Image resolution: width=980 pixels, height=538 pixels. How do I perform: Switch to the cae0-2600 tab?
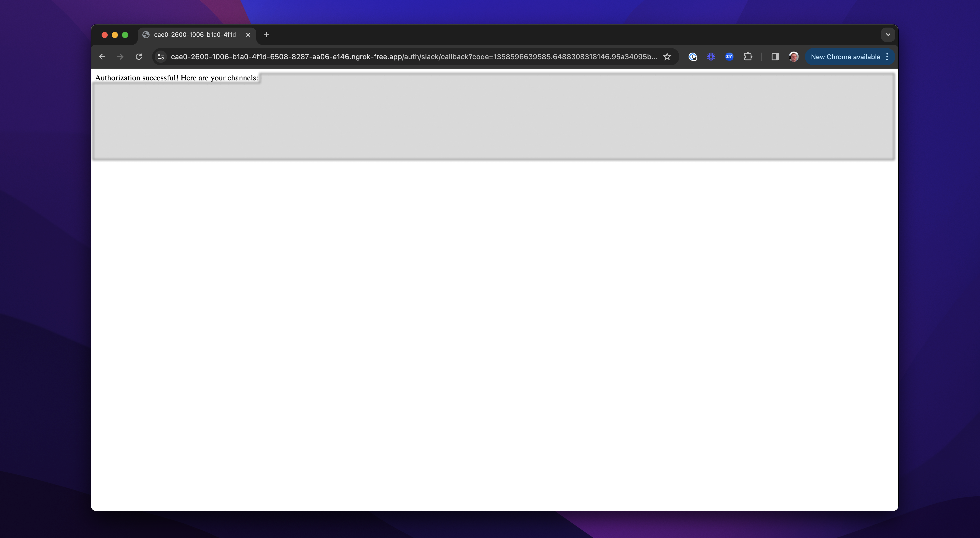coord(194,35)
